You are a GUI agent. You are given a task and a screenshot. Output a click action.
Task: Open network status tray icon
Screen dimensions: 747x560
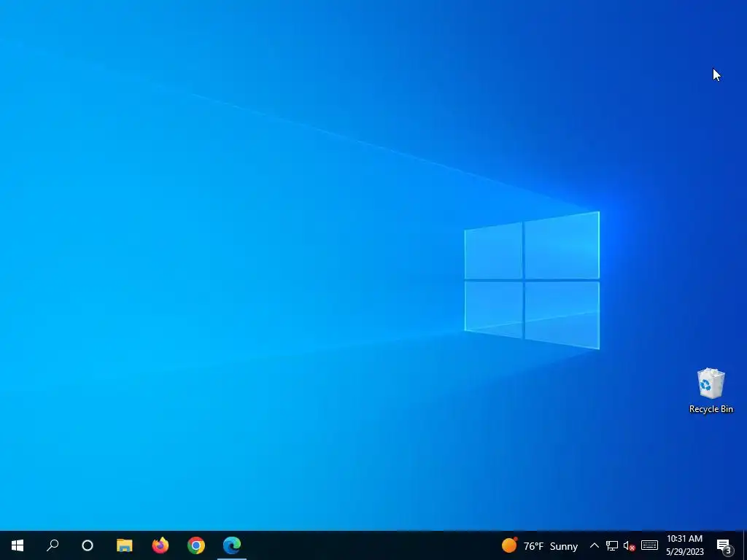pos(612,545)
